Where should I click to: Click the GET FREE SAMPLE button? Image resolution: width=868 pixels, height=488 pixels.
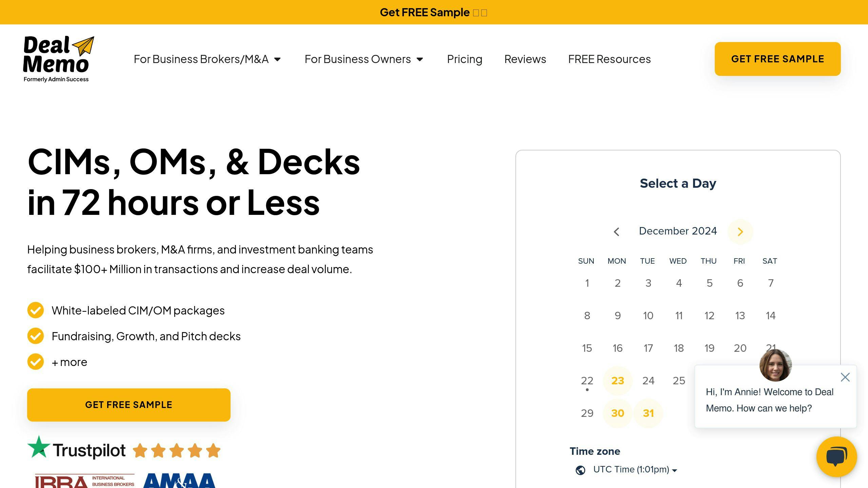click(x=778, y=58)
